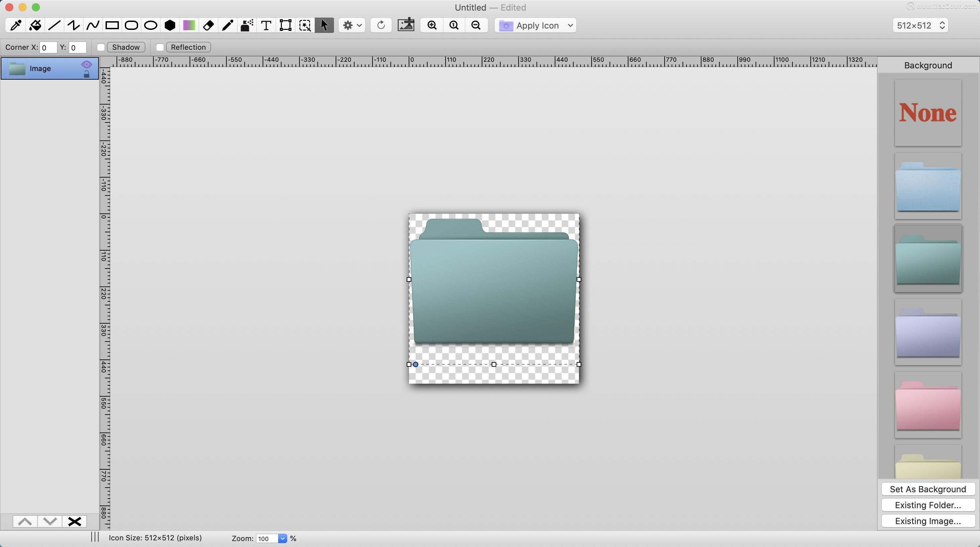Click the Corner X input field
The image size is (980, 547).
point(48,47)
